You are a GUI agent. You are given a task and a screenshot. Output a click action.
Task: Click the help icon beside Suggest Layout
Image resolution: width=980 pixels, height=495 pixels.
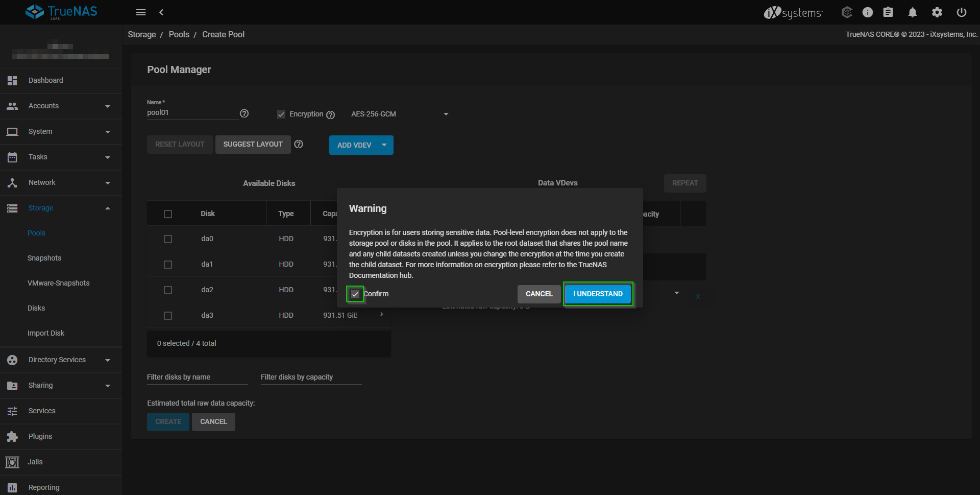[x=299, y=145]
